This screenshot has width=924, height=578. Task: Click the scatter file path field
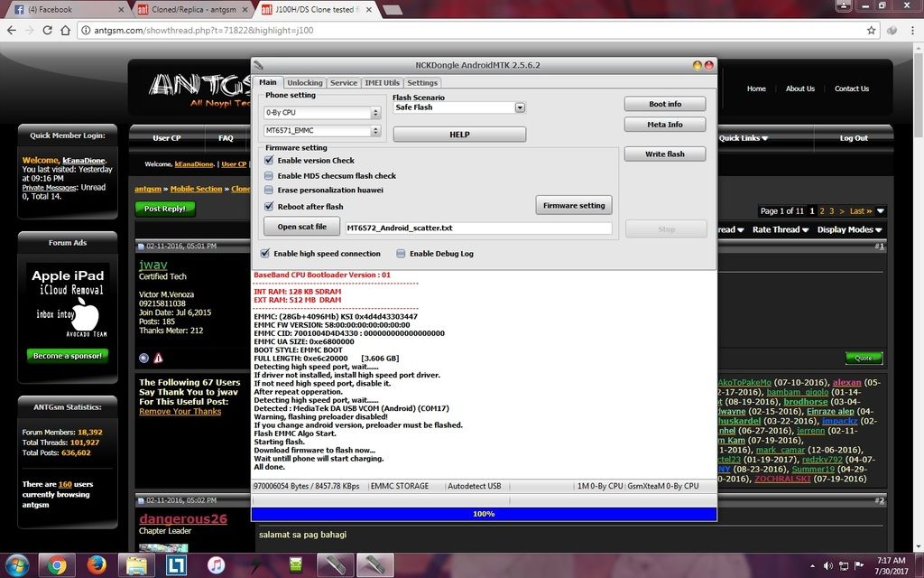pos(478,228)
